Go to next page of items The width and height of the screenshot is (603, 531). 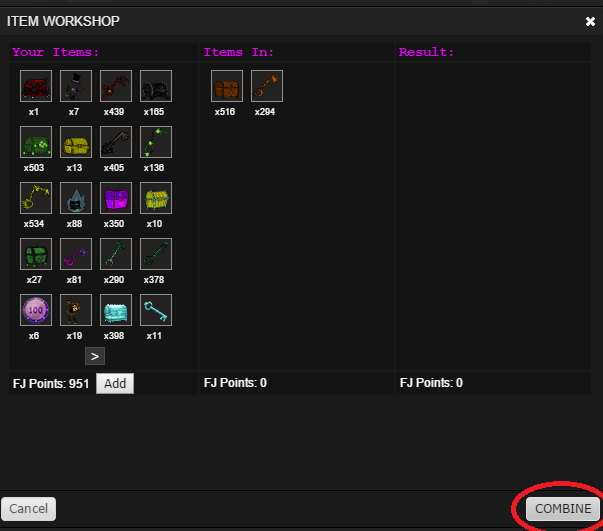95,356
